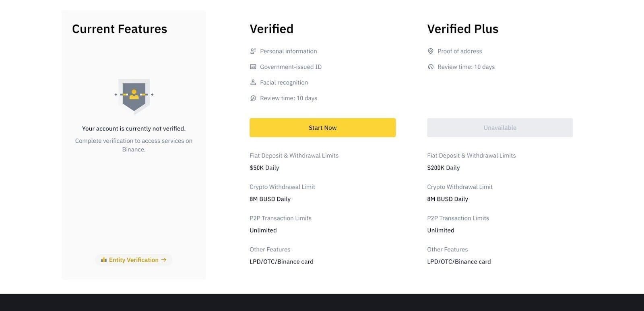Click the Facial recognition person icon
The height and width of the screenshot is (311, 644).
(253, 83)
